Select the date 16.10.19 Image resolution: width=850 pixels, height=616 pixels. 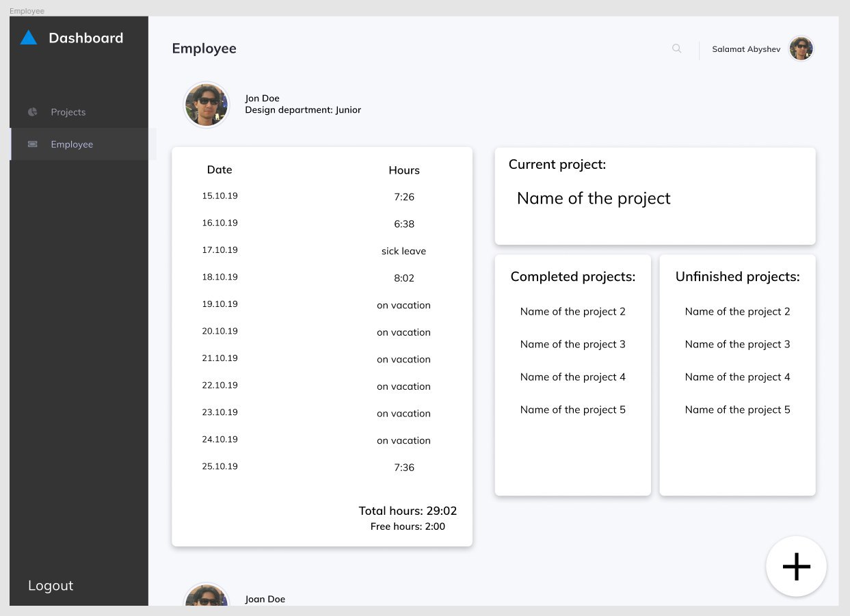(x=220, y=223)
